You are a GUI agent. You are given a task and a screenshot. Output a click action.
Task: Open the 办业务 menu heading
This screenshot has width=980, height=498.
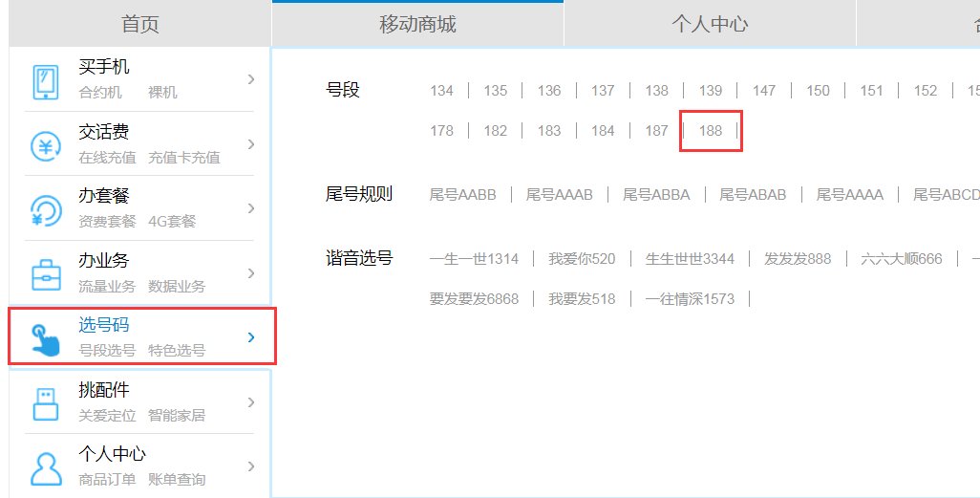(104, 260)
